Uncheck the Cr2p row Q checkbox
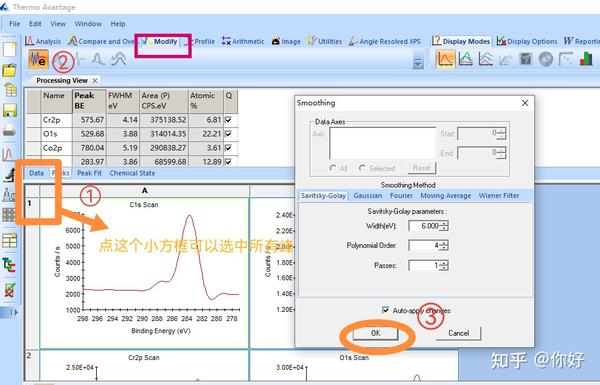 click(228, 120)
